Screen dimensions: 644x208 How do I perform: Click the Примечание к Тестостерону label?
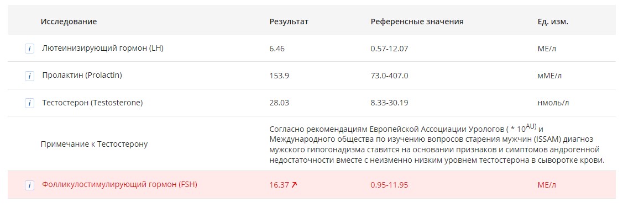pyautogui.click(x=94, y=144)
